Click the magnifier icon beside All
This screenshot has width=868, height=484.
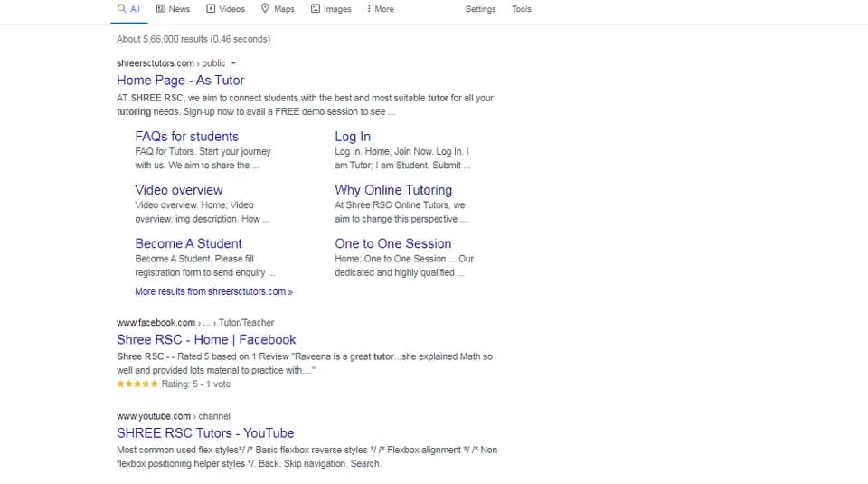coord(121,8)
